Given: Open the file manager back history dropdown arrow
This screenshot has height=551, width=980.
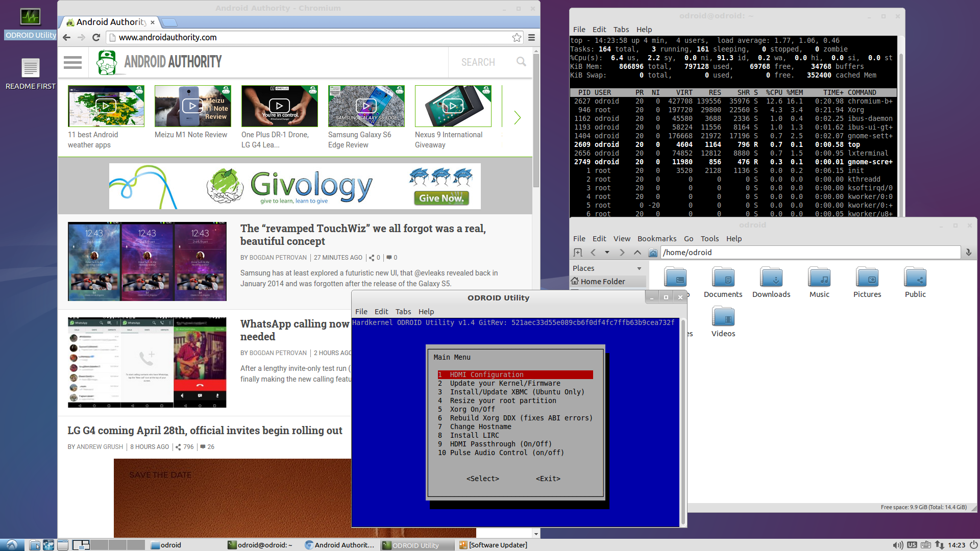Looking at the screenshot, I should [x=607, y=253].
